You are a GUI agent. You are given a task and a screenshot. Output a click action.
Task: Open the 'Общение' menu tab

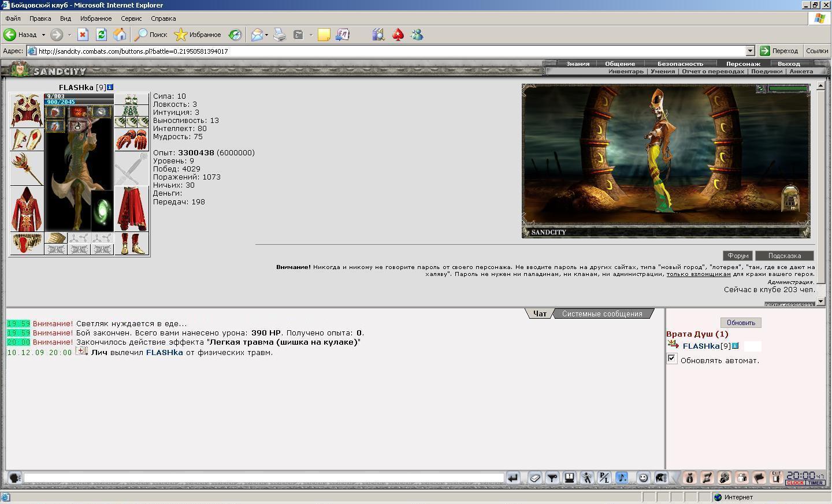tap(620, 64)
